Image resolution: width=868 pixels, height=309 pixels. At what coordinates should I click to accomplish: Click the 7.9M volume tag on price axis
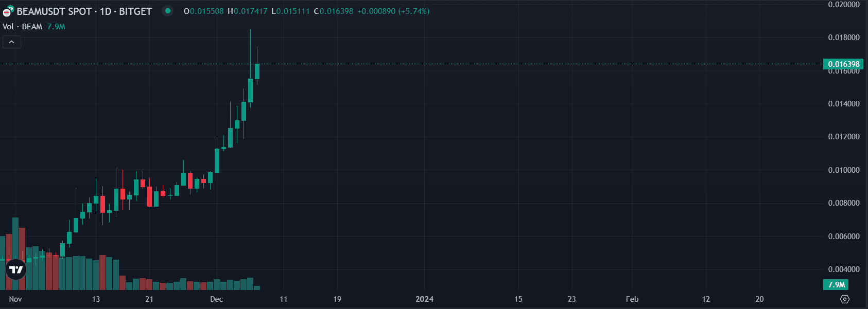[x=836, y=284]
